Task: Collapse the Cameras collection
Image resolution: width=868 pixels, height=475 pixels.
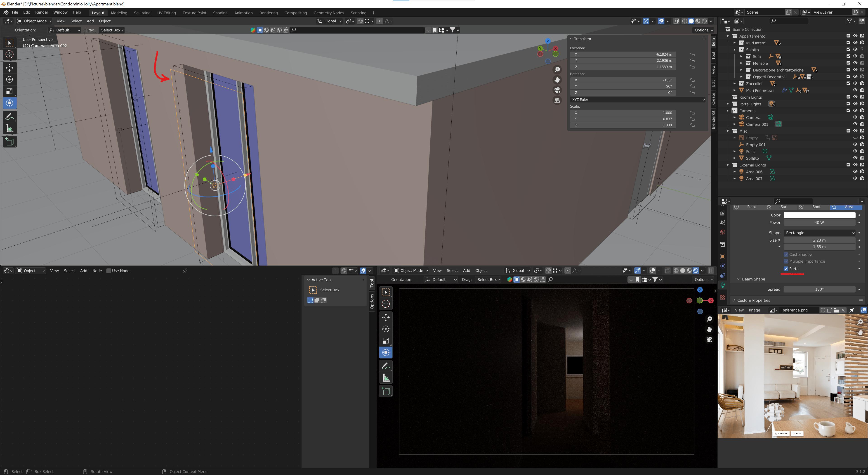Action: coord(728,111)
